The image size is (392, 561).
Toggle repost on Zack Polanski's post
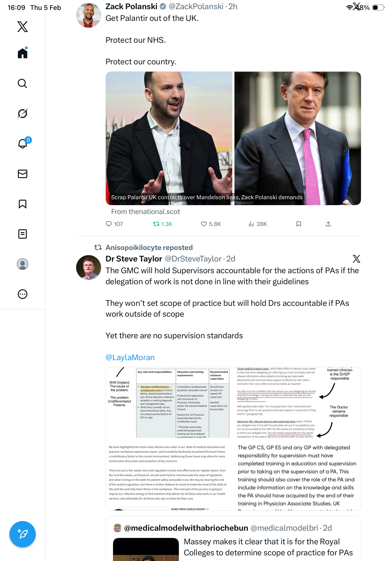[163, 224]
